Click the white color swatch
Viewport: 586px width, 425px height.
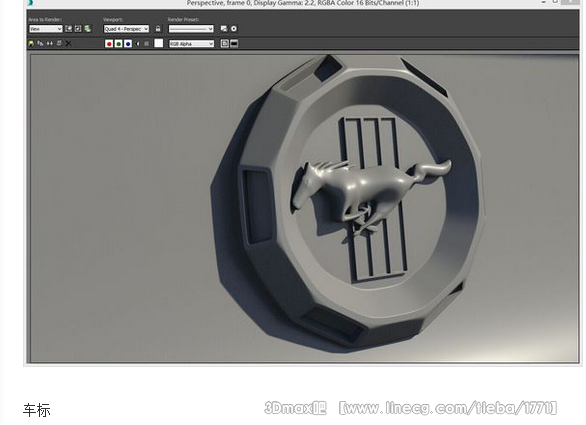[x=158, y=43]
